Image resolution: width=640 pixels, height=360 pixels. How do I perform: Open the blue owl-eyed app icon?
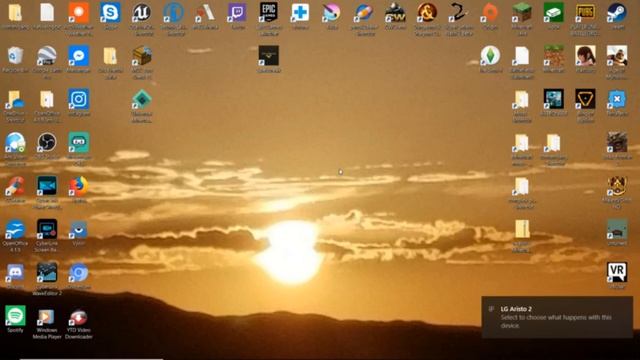(78, 229)
